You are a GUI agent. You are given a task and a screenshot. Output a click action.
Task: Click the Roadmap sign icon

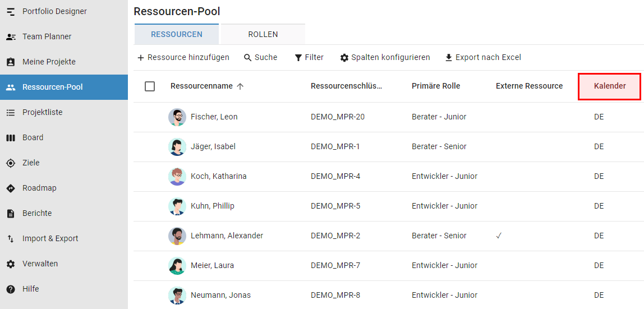(x=10, y=188)
